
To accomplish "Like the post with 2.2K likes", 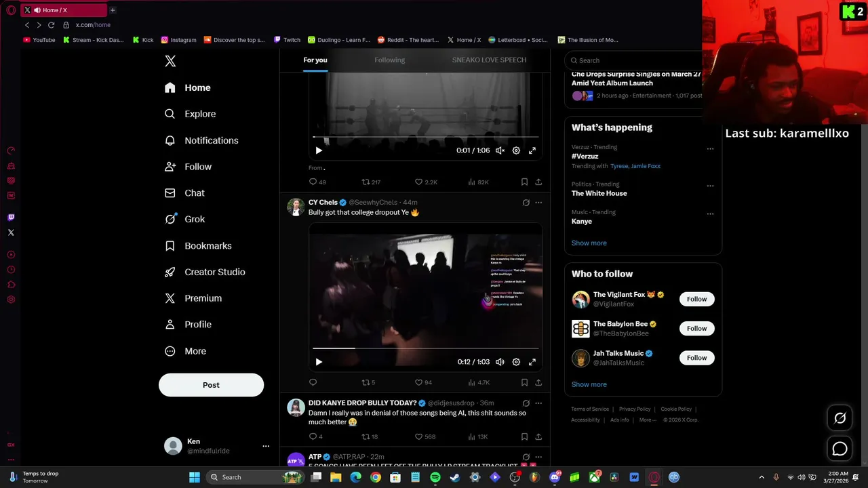I will (x=426, y=182).
